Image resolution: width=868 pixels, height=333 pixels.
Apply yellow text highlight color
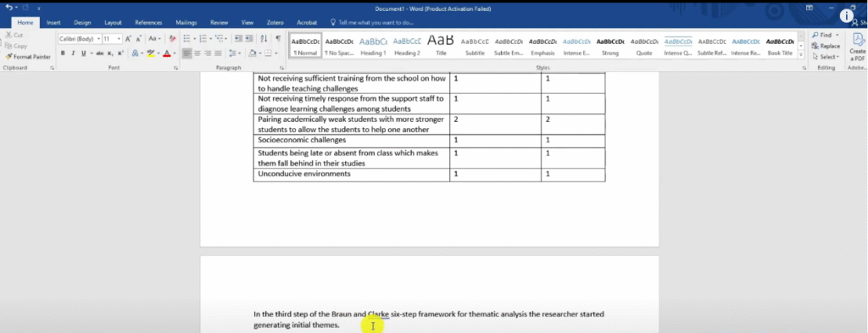[150, 53]
